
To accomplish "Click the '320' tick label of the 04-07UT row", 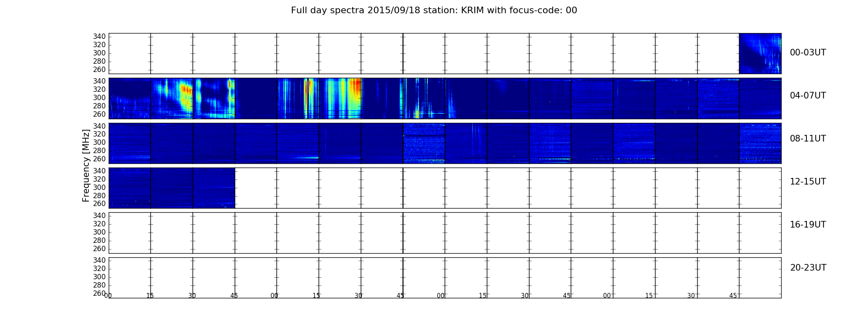I will [x=99, y=89].
